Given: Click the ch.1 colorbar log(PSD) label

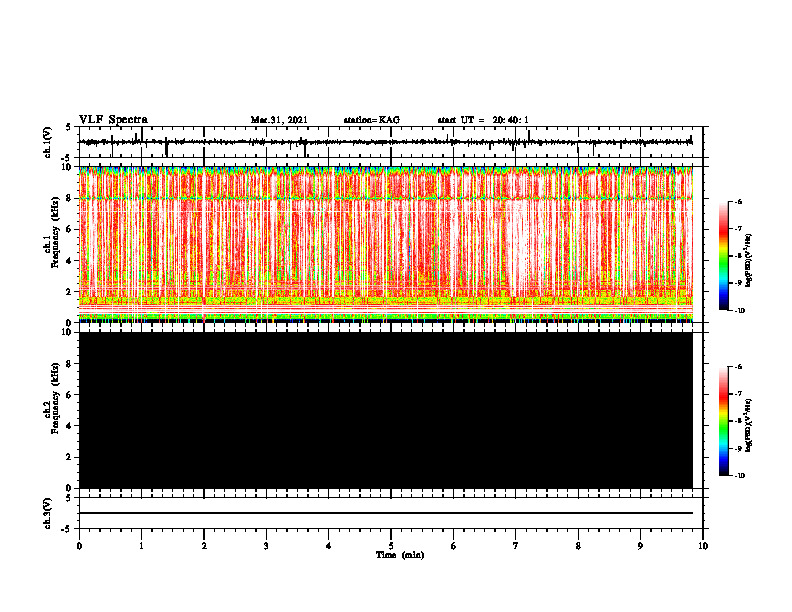Looking at the screenshot, I should pyautogui.click(x=749, y=260).
